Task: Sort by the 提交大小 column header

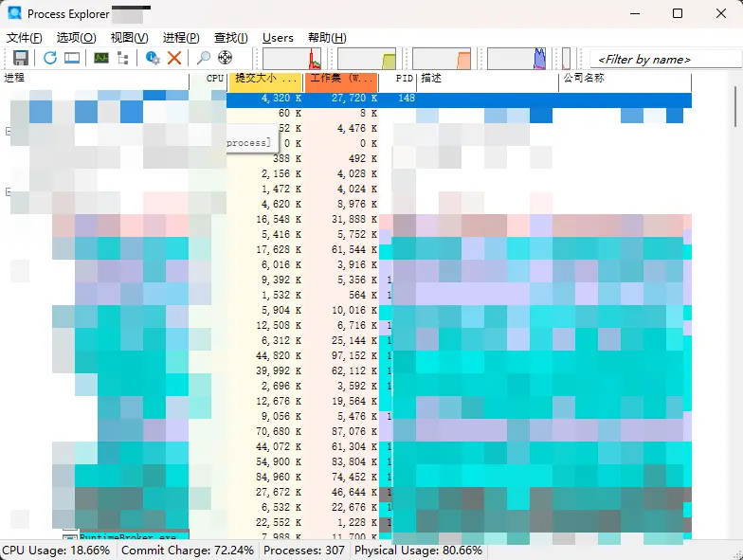Action: click(265, 81)
